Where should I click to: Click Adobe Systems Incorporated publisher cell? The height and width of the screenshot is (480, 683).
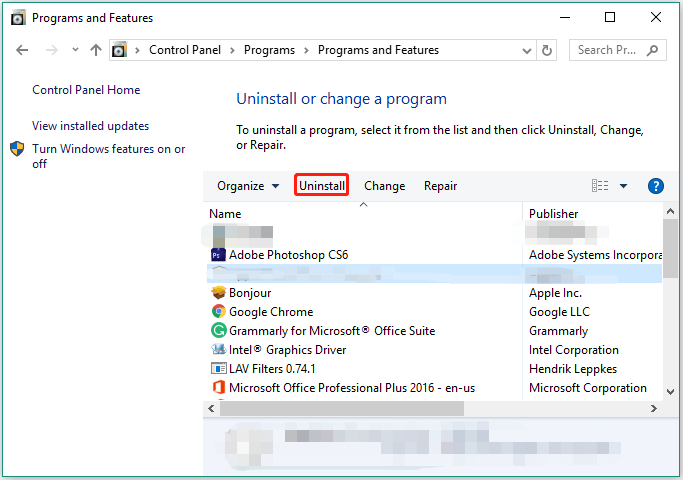coord(595,254)
